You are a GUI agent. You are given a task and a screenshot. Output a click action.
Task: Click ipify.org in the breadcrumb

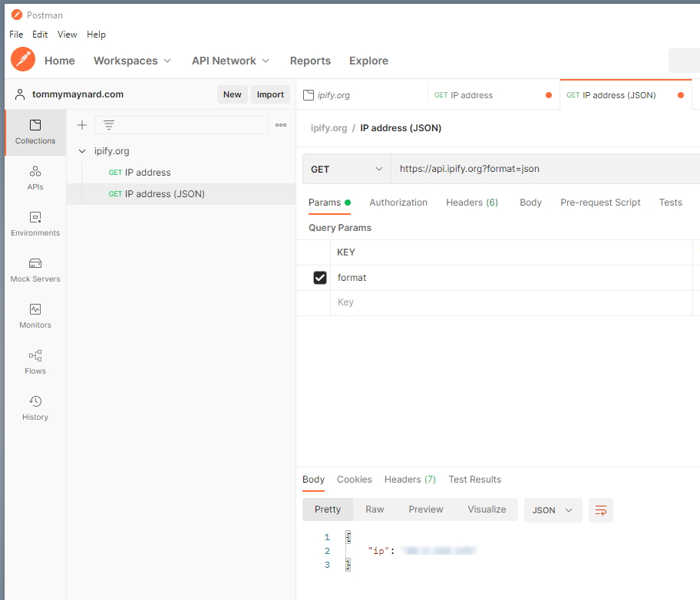(x=329, y=128)
